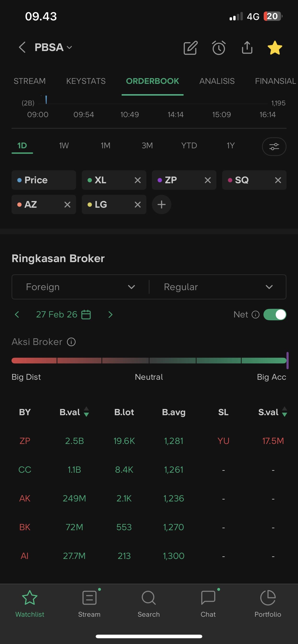
Task: Open the date calendar picker icon
Action: click(86, 315)
